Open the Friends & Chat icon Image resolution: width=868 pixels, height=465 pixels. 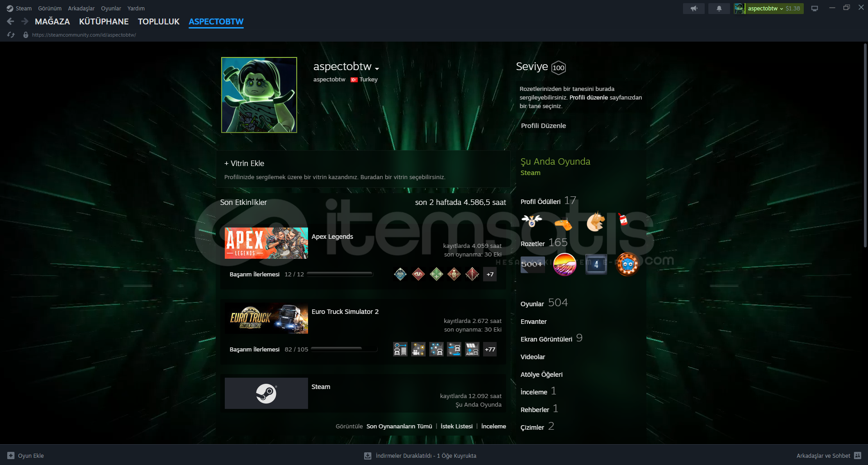click(x=858, y=456)
